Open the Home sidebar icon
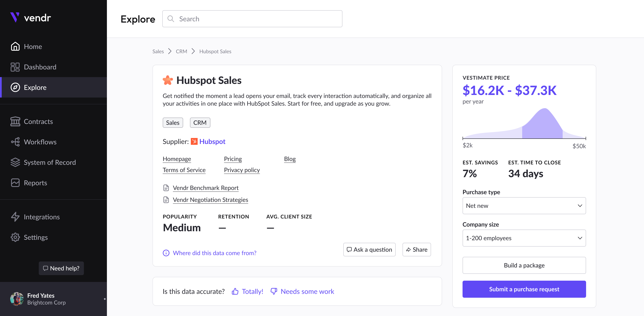Screen dimensions: 644x316 pos(15,46)
